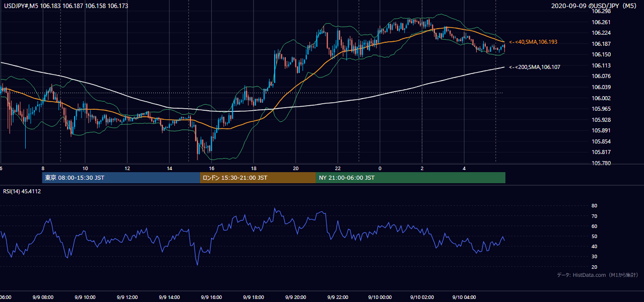The width and height of the screenshot is (644, 302).
Task: Click the 105.928 price axis label
Action: pos(601,120)
